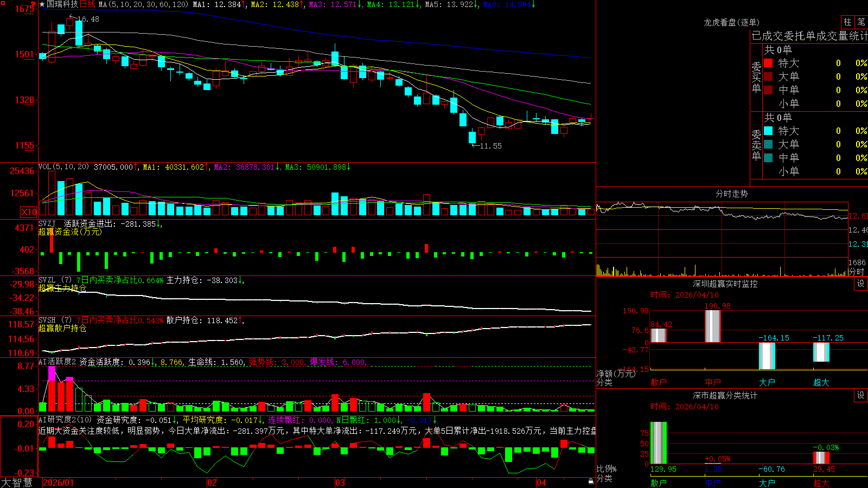Click the SVZJ indicator name
Screen dimensions: 868x488
pos(47,223)
